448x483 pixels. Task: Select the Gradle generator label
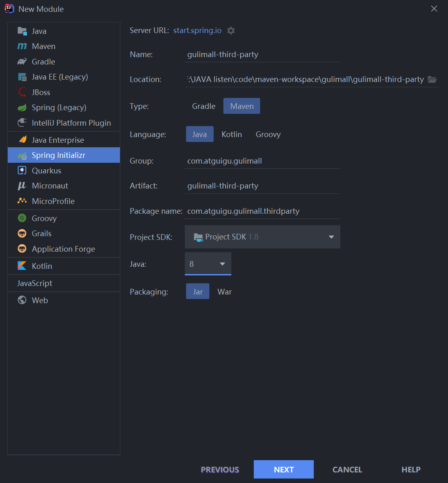point(43,62)
